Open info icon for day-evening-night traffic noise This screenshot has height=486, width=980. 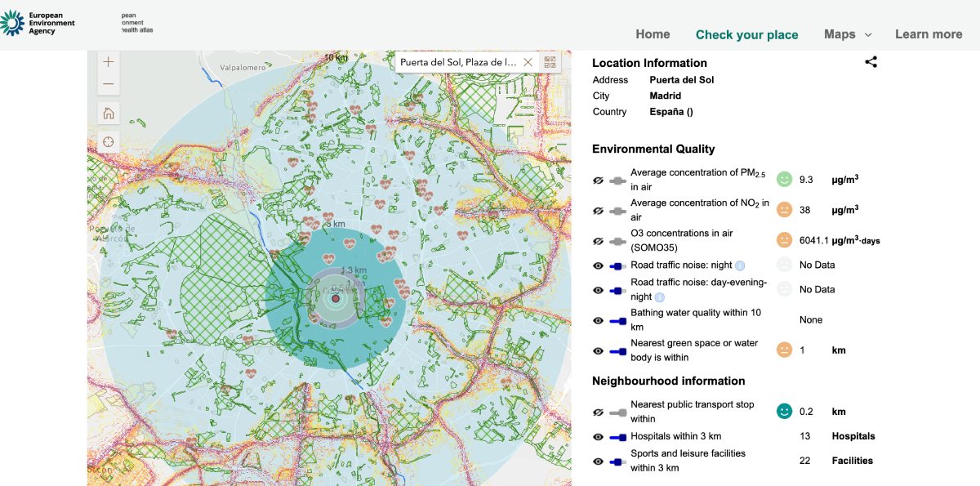(659, 297)
